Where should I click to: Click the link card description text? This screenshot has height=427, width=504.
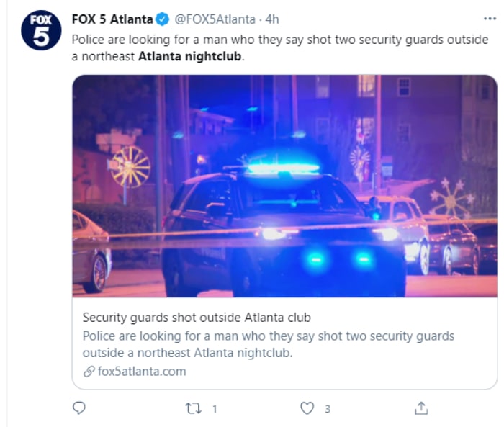point(269,344)
